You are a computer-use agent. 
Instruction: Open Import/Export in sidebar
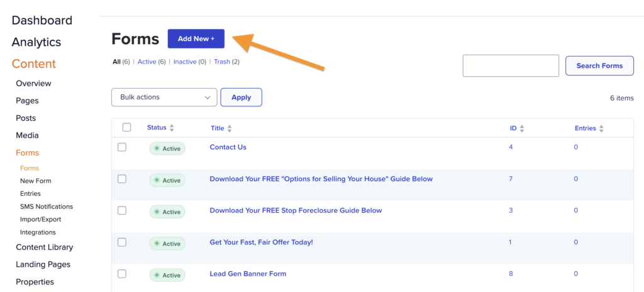[x=40, y=220]
